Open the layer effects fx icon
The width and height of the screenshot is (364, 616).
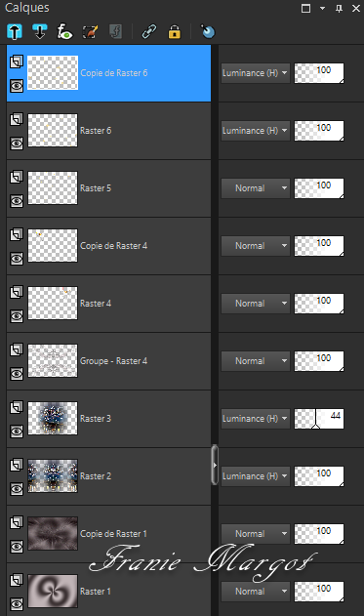64,32
